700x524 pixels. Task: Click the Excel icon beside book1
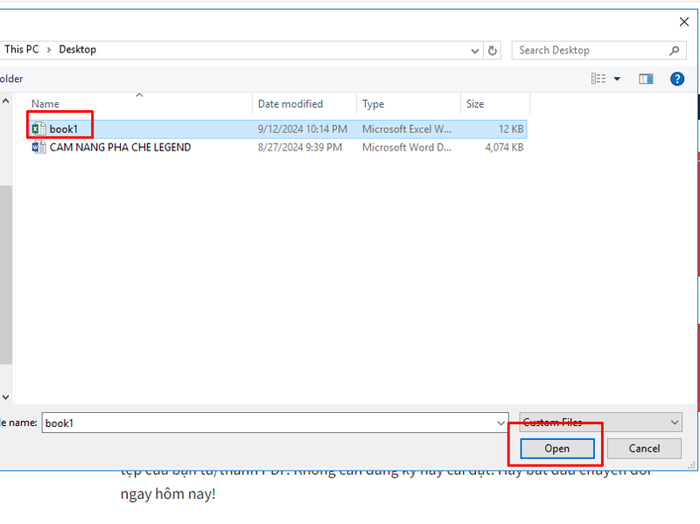pyautogui.click(x=38, y=129)
